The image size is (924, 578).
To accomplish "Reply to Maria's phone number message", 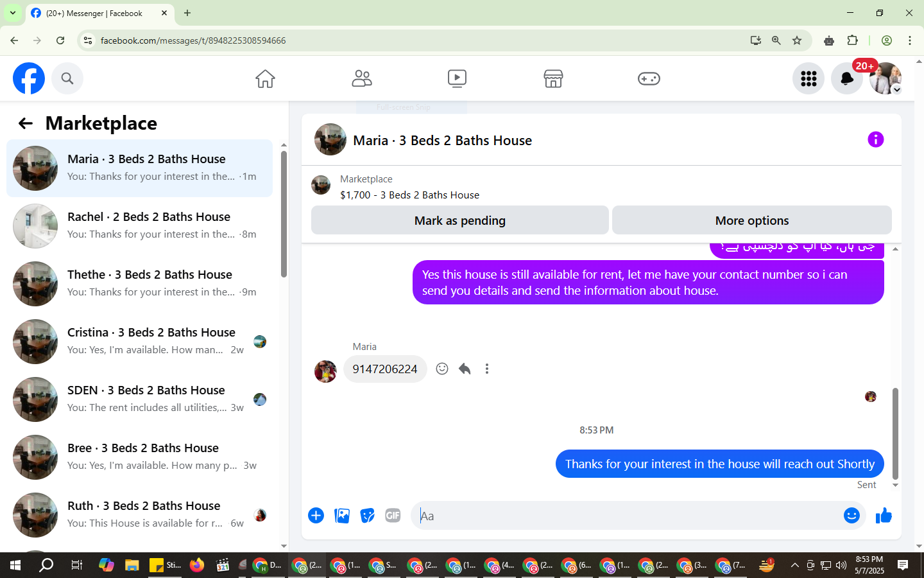I will (x=465, y=369).
